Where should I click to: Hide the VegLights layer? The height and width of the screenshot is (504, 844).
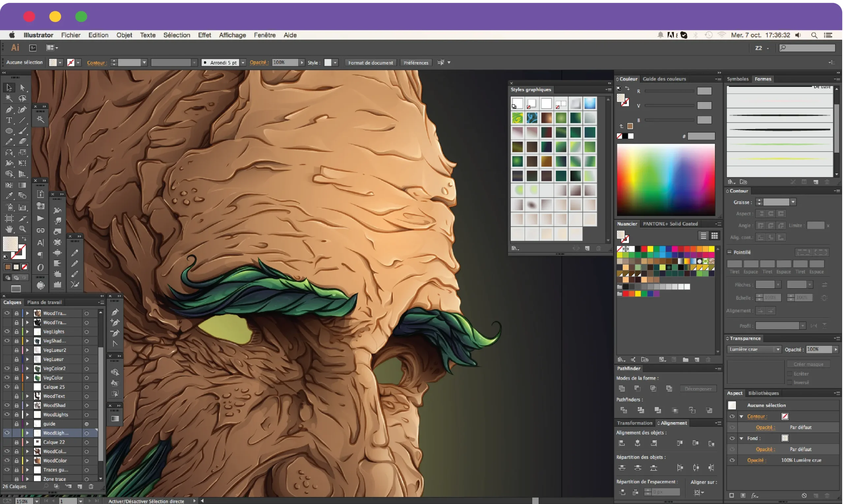coord(7,332)
